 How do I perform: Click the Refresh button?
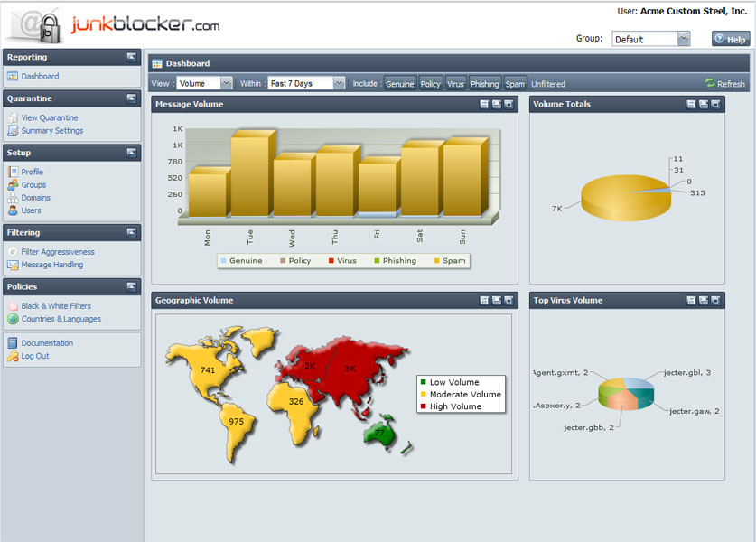724,84
